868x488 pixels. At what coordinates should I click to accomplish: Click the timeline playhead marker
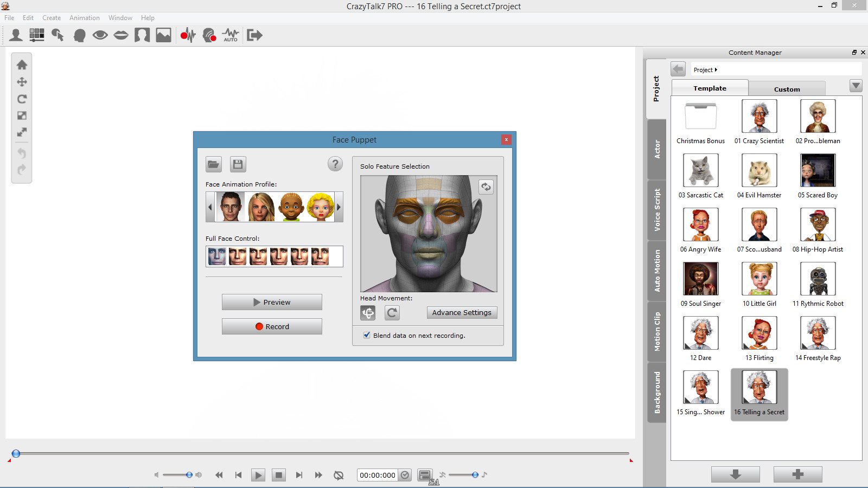tap(16, 453)
